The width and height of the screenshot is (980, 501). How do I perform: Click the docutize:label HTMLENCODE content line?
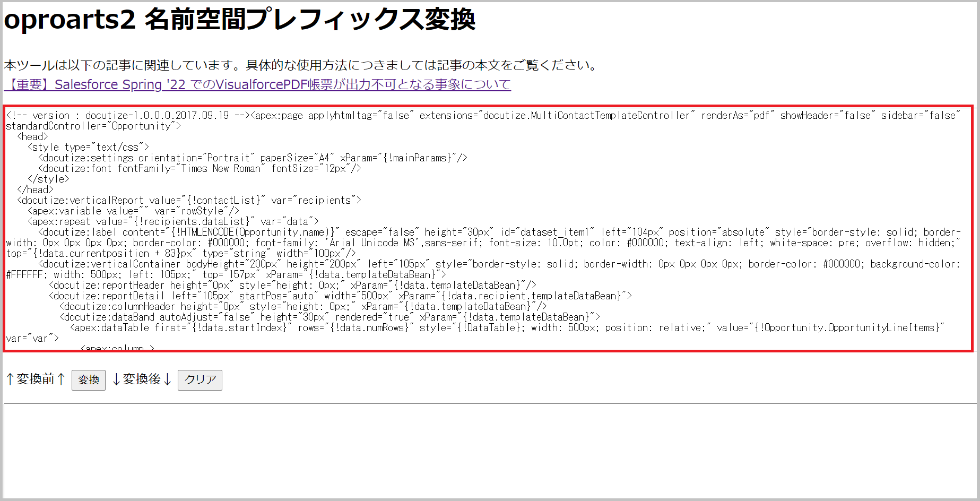(x=483, y=243)
